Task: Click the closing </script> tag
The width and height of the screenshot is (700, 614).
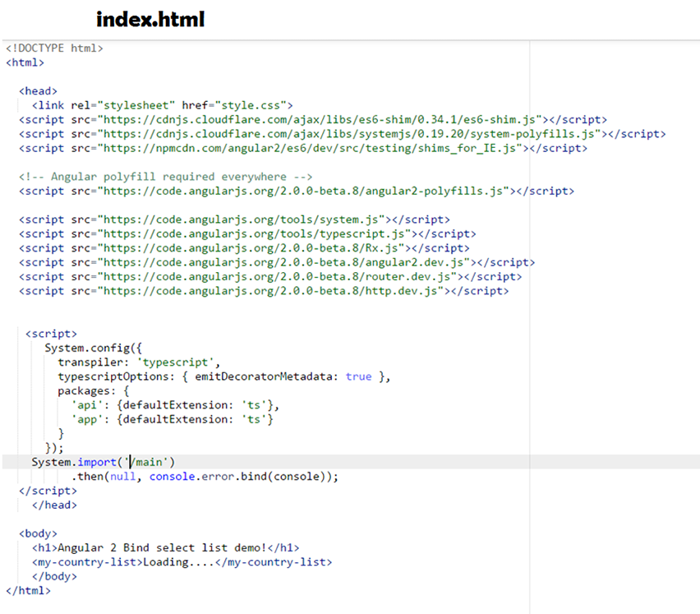Action: point(48,491)
